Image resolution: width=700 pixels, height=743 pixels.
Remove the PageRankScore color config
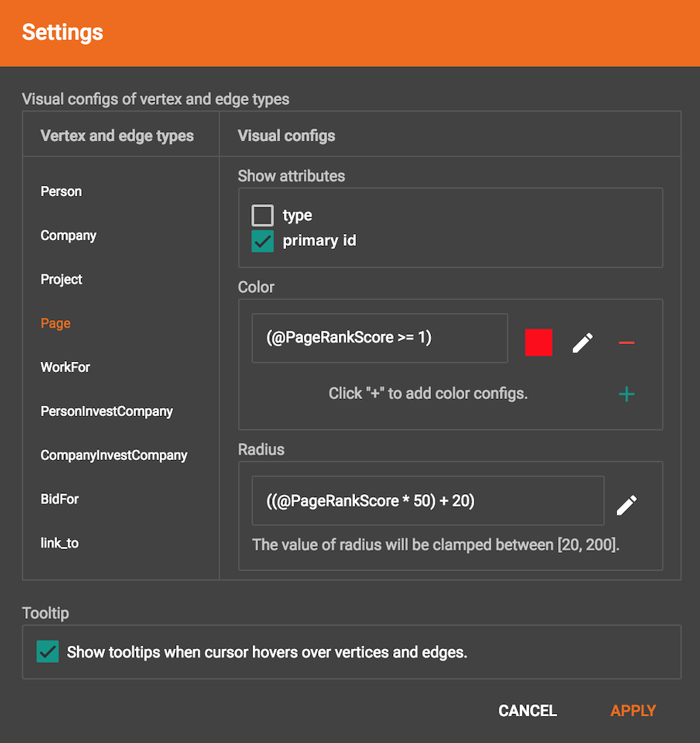[626, 343]
